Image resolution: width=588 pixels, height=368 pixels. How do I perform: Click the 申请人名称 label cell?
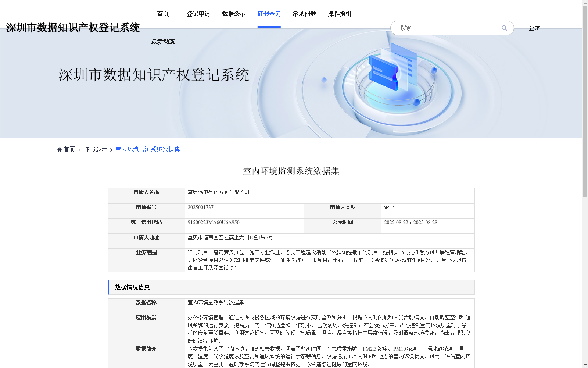146,196
